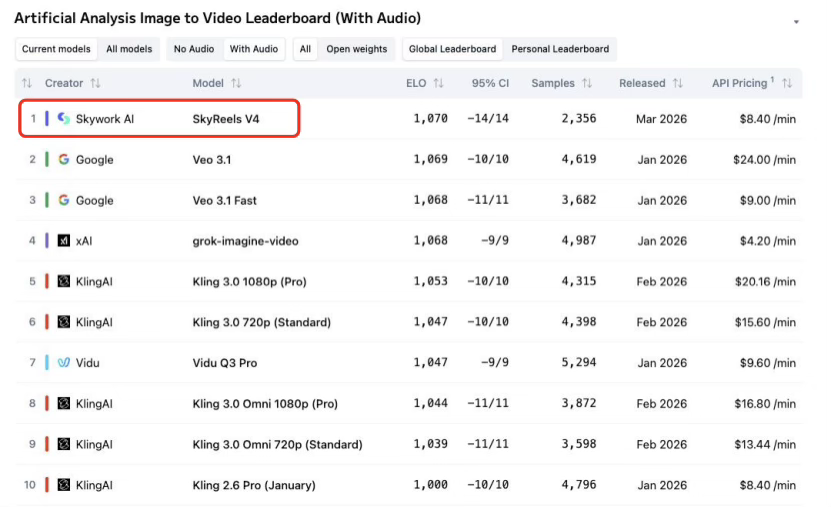Image resolution: width=831 pixels, height=507 pixels.
Task: Sort by the Samples column arrows
Action: pos(587,83)
